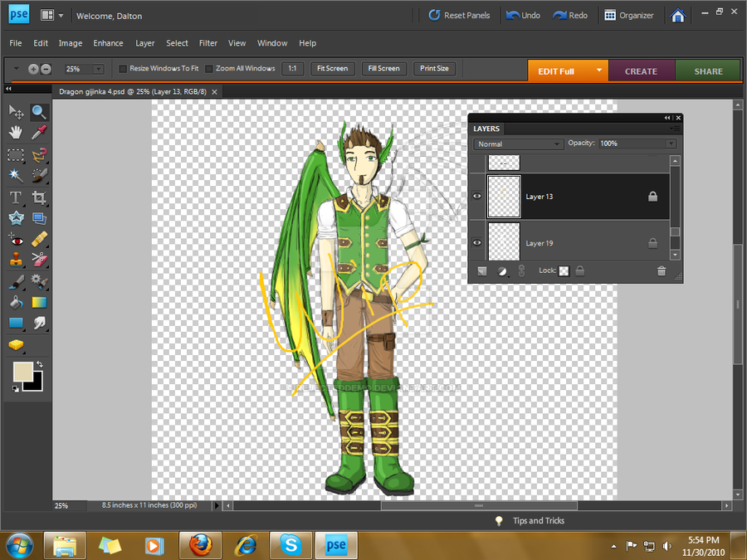Viewport: 747px width, 560px height.
Task: Select the Hand tool
Action: point(16,132)
